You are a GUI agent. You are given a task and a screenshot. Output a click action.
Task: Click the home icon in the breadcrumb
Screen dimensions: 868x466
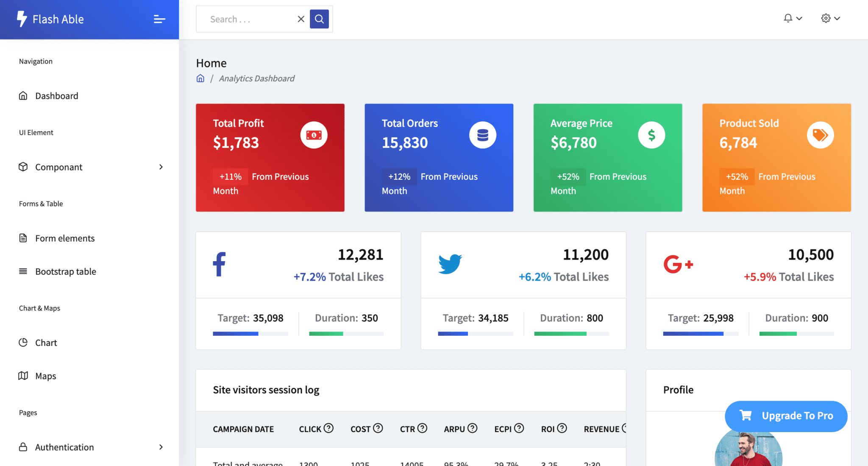click(x=200, y=78)
